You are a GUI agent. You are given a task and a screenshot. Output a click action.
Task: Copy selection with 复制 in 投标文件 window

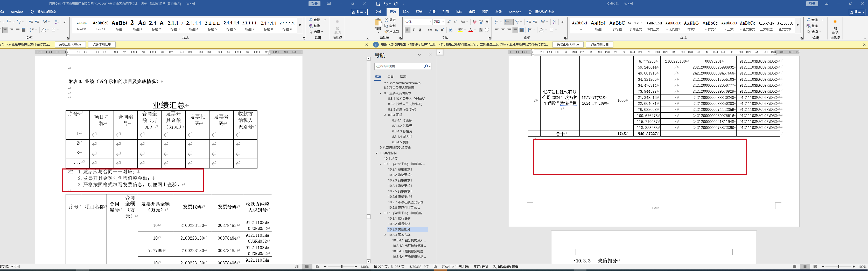[x=390, y=26]
